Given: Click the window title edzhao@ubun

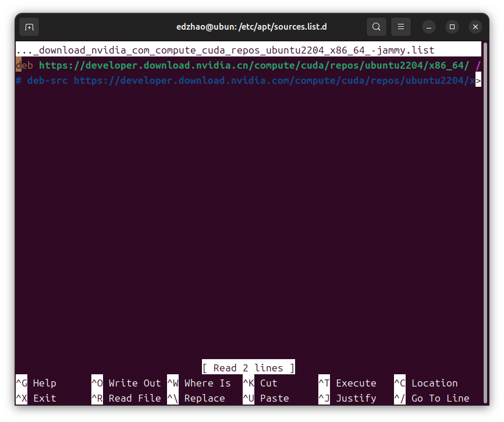Looking at the screenshot, I should (x=251, y=27).
